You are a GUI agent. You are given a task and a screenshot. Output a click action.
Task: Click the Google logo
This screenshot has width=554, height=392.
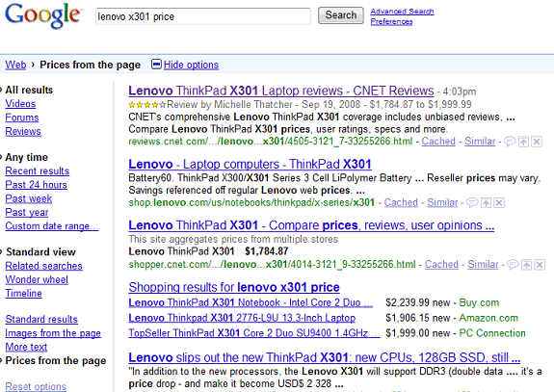coord(42,16)
